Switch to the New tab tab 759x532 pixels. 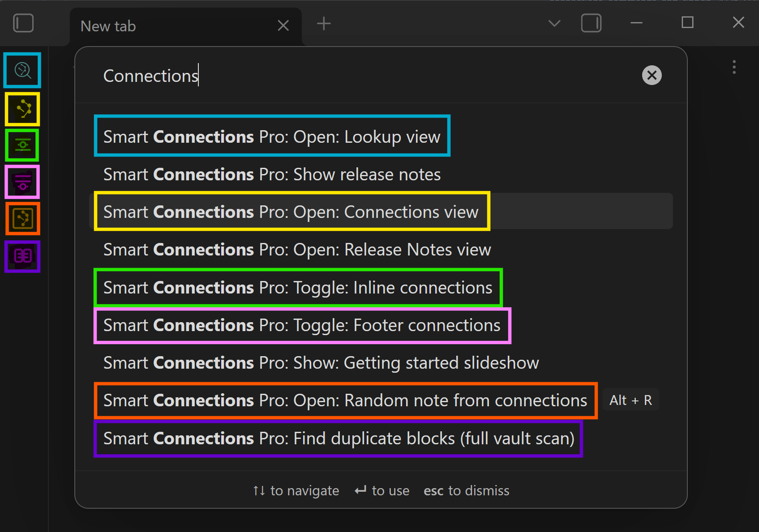tap(170, 26)
